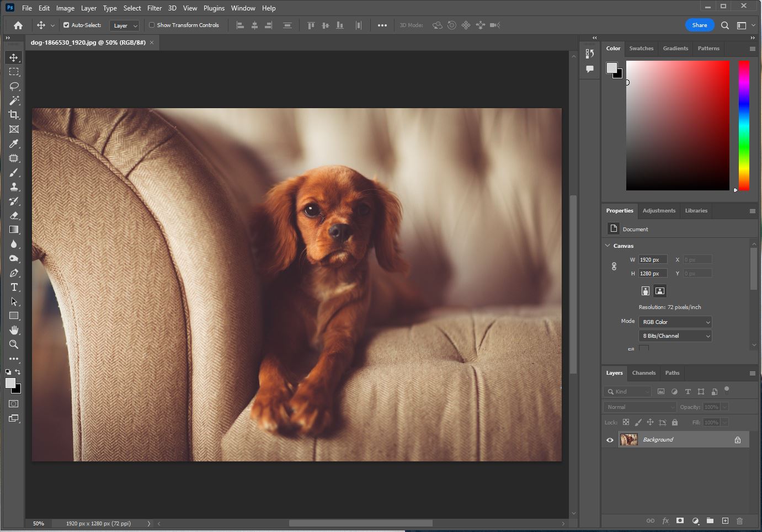Expand the status bar info arrow
This screenshot has height=532, width=762.
point(148,524)
